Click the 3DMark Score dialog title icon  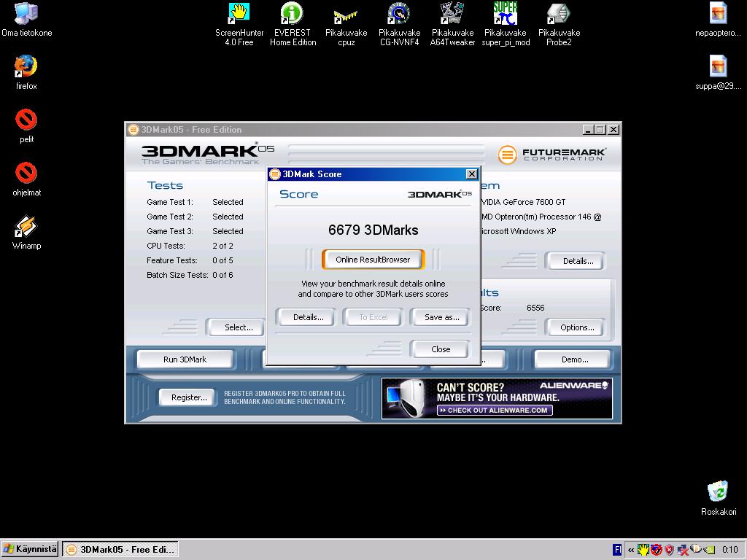(x=275, y=174)
